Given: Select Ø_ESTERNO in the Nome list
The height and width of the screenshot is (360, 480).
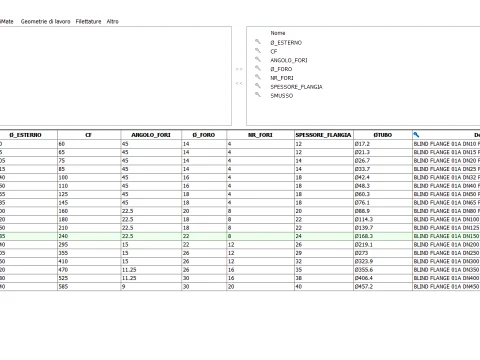Looking at the screenshot, I should [x=286, y=43].
